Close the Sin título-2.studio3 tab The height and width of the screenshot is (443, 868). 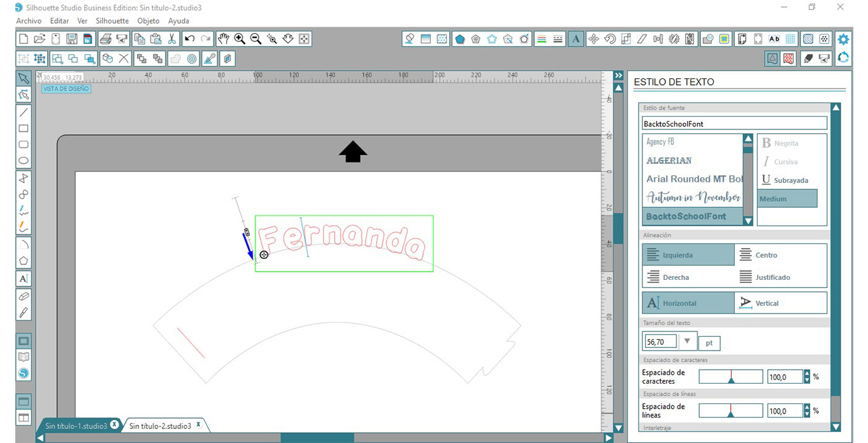coord(198,425)
